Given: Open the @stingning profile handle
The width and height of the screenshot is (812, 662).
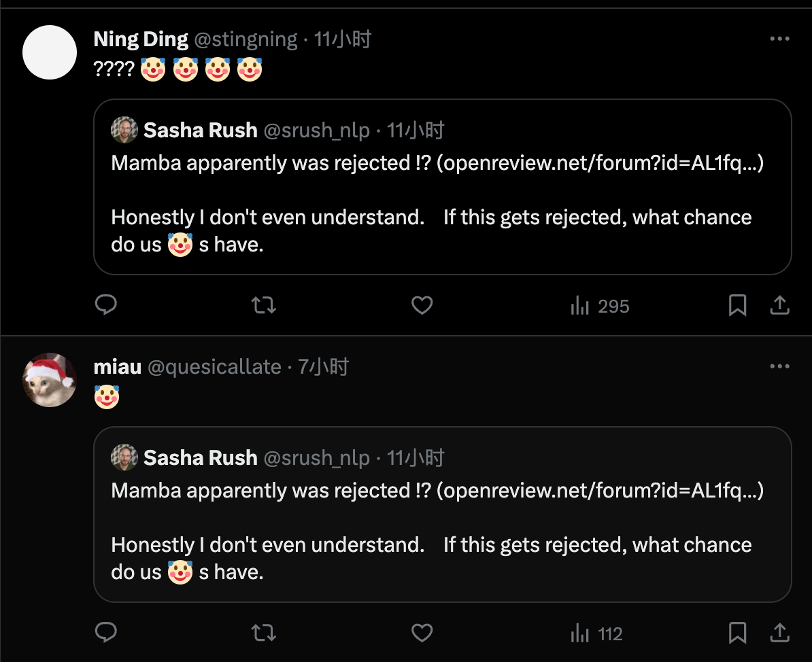Looking at the screenshot, I should [246, 39].
